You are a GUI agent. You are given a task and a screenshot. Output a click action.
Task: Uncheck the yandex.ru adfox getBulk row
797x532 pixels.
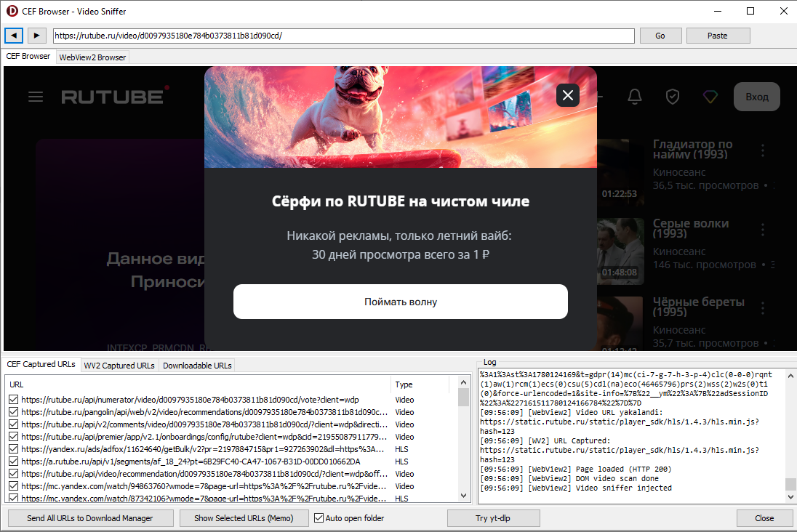tap(14, 449)
